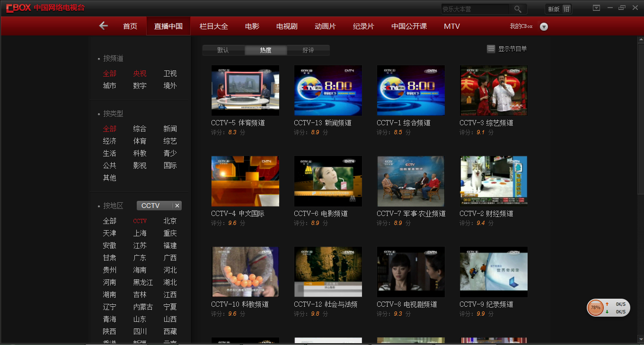Select 全部 under 按频道
The height and width of the screenshot is (345, 644).
tap(109, 73)
